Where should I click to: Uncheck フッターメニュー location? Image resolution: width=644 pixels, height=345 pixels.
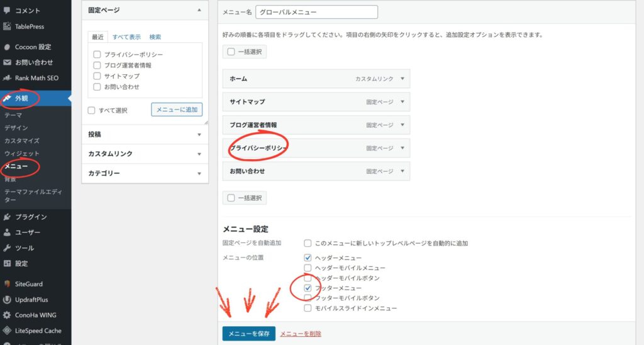(x=308, y=288)
